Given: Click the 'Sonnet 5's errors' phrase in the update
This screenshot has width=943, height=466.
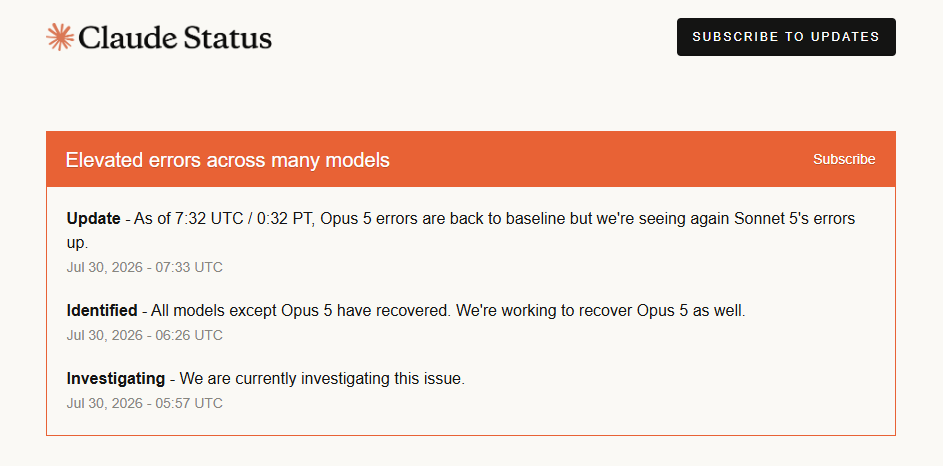Looking at the screenshot, I should (x=794, y=219).
